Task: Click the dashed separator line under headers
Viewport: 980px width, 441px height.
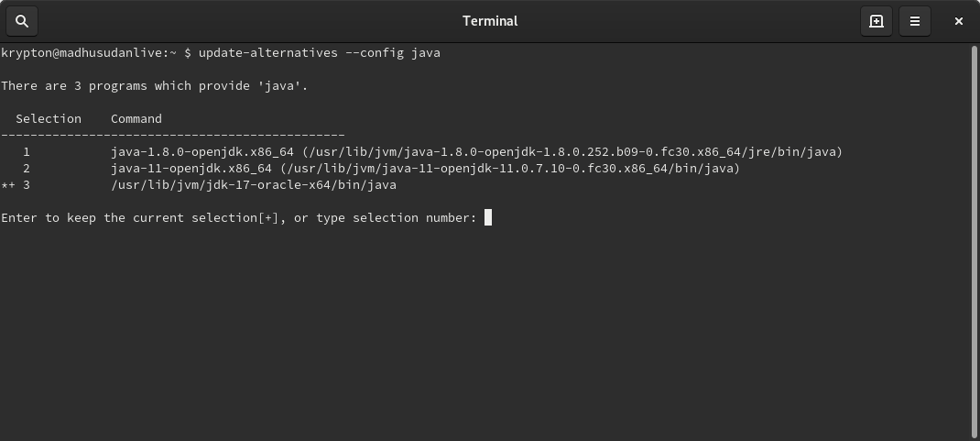Action: (173, 135)
